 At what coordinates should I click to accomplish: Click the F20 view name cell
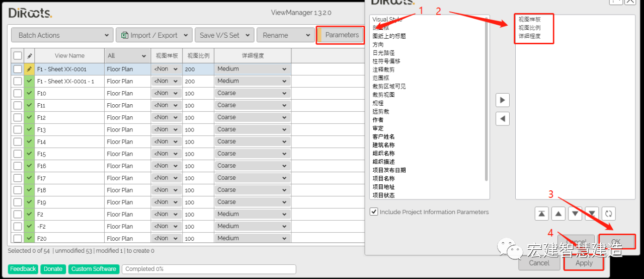click(x=69, y=238)
